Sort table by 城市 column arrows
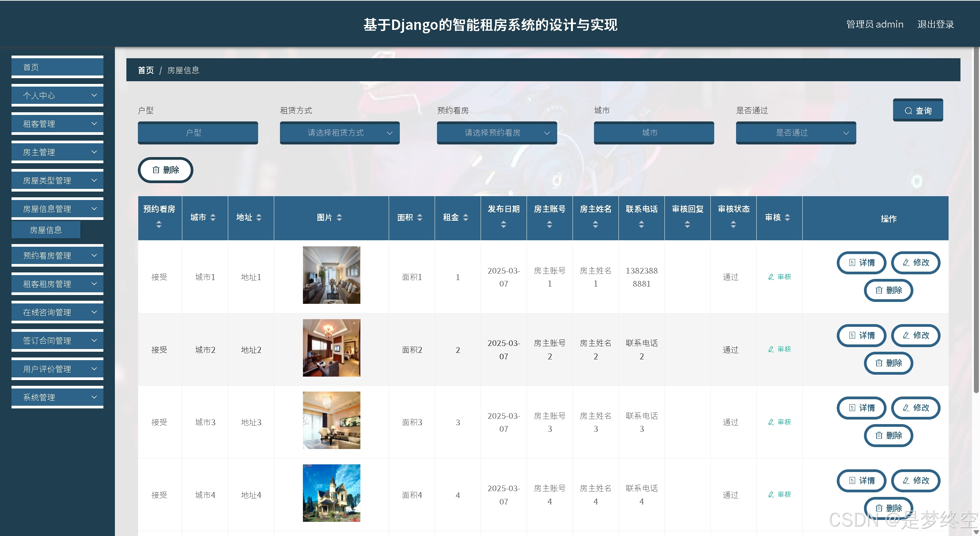The image size is (980, 536). pos(213,218)
